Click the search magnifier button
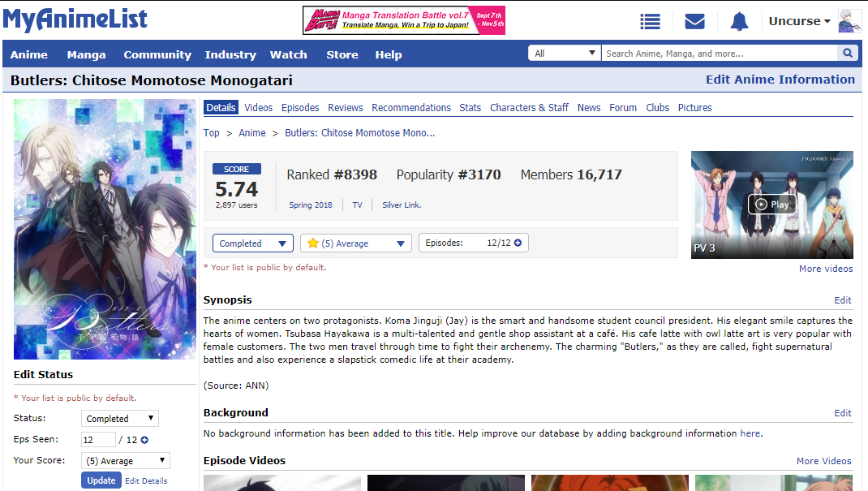The image size is (868, 491). (848, 54)
